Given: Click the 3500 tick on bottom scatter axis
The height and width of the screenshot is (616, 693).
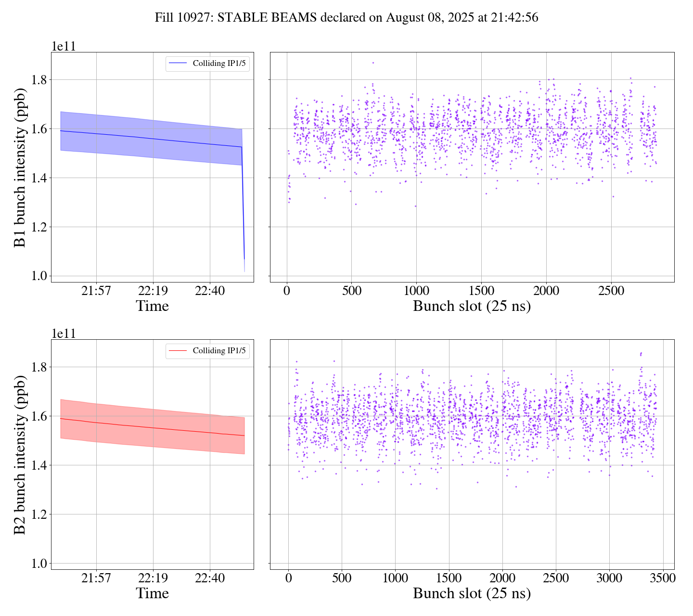Looking at the screenshot, I should click(663, 578).
